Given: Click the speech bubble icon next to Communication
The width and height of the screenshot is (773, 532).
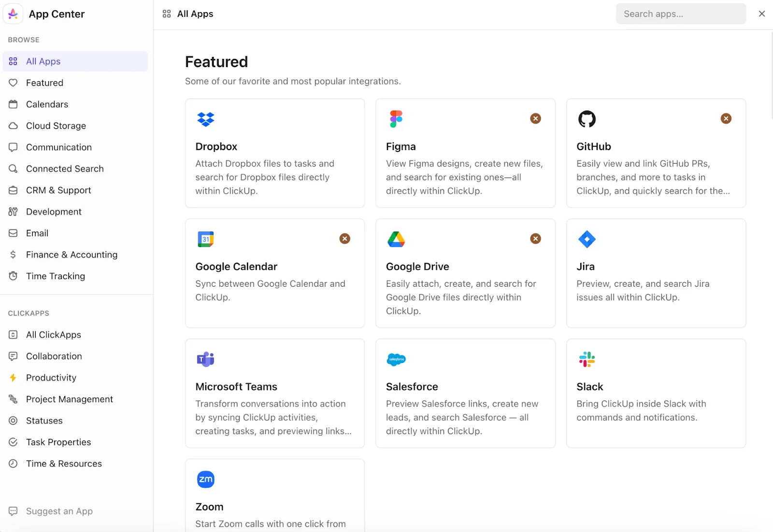Looking at the screenshot, I should (13, 147).
